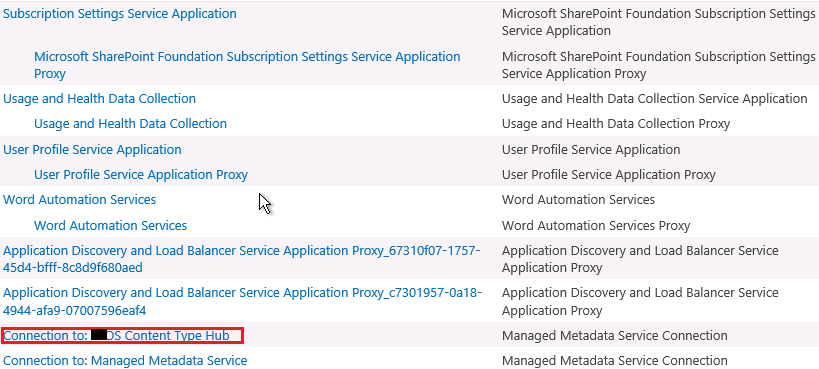Image resolution: width=819 pixels, height=369 pixels.
Task: Open Application Discovery proxy ending 8c8d9f680aed
Action: click(241, 259)
